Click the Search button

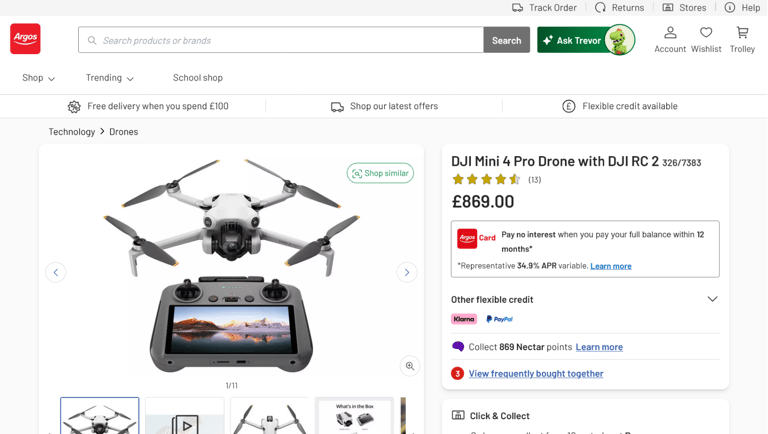click(x=506, y=40)
